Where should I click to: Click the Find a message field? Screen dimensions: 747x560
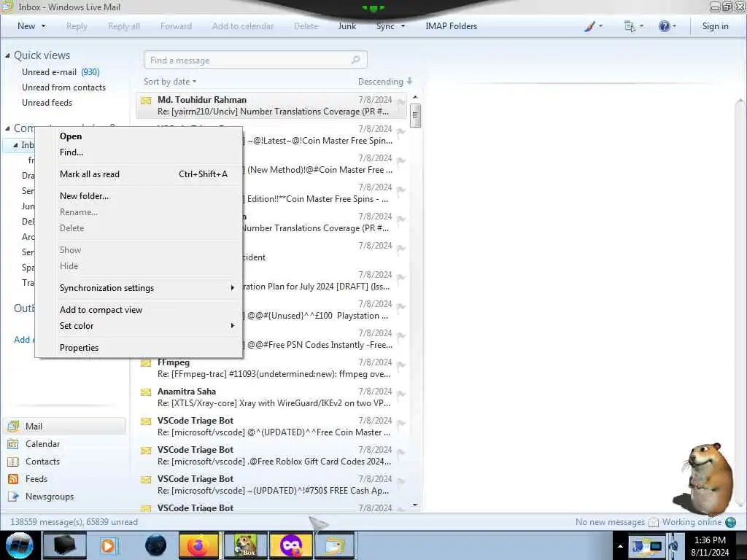[255, 60]
